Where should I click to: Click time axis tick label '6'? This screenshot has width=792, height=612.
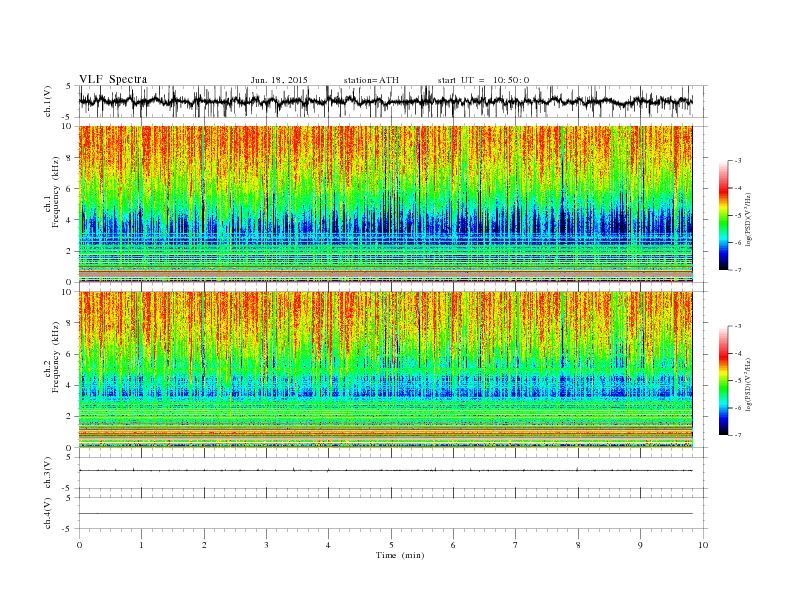[x=453, y=545]
